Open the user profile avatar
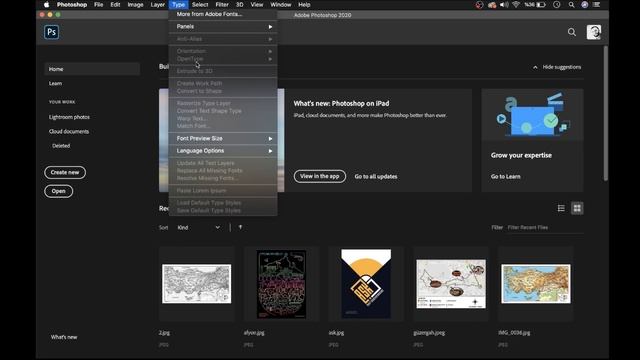 593,32
